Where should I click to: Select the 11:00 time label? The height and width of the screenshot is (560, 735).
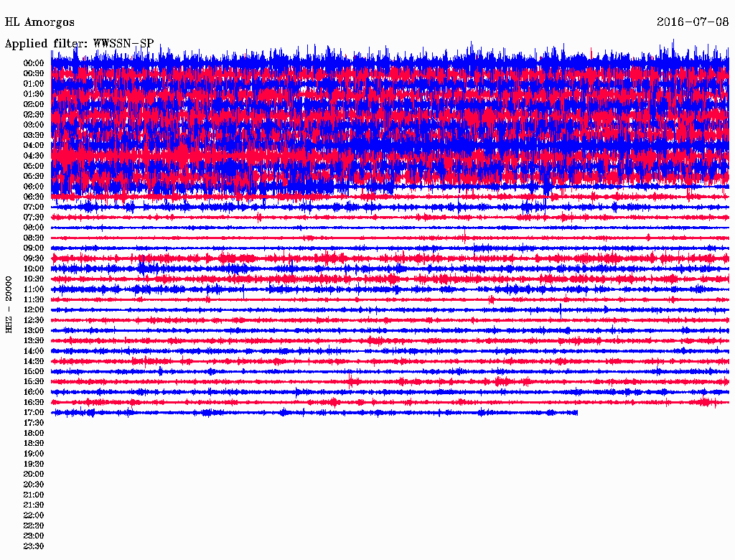(34, 289)
